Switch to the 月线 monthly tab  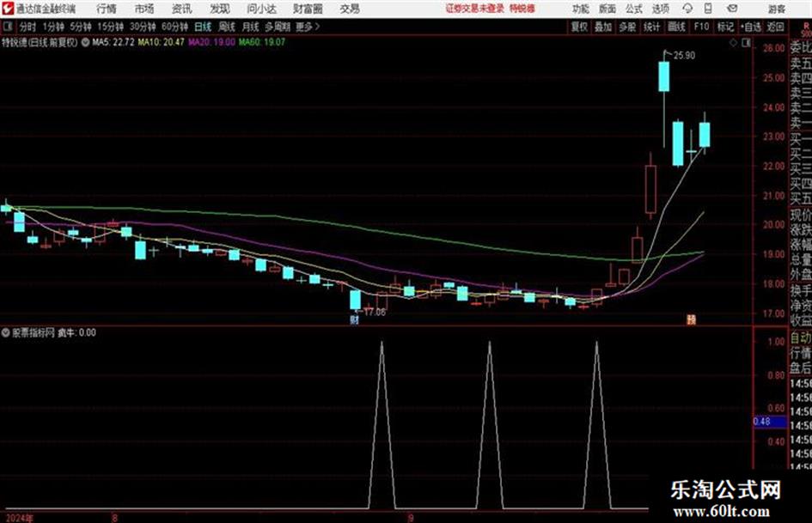tap(251, 27)
